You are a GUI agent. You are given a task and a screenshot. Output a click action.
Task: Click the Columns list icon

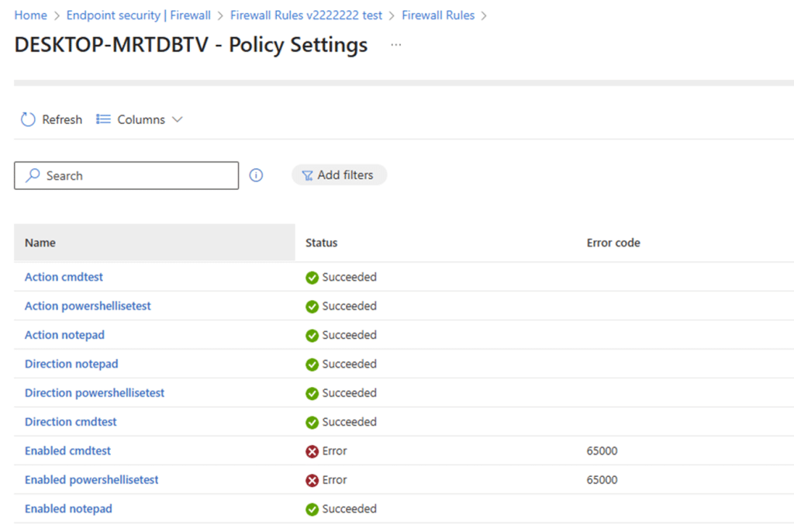tap(103, 119)
